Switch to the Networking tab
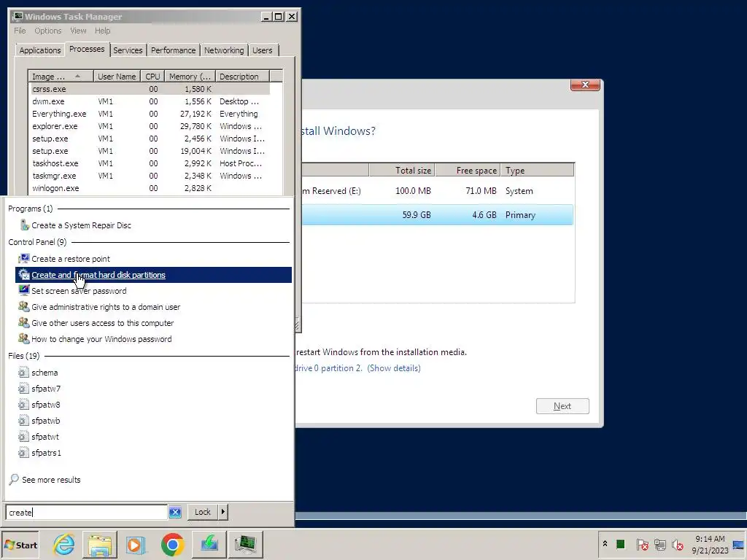The height and width of the screenshot is (560, 747). coord(224,50)
